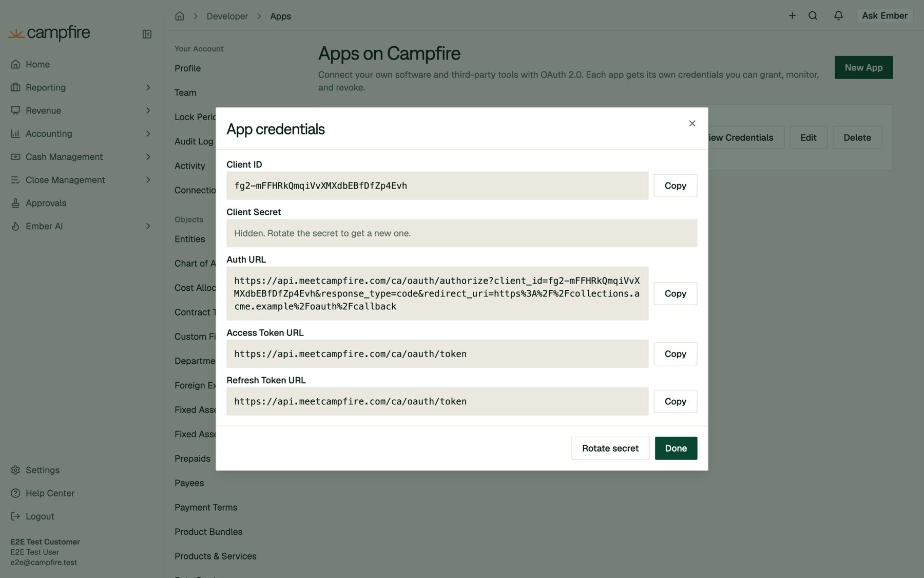Click the plus icon in top bar
924x578 pixels.
point(792,15)
